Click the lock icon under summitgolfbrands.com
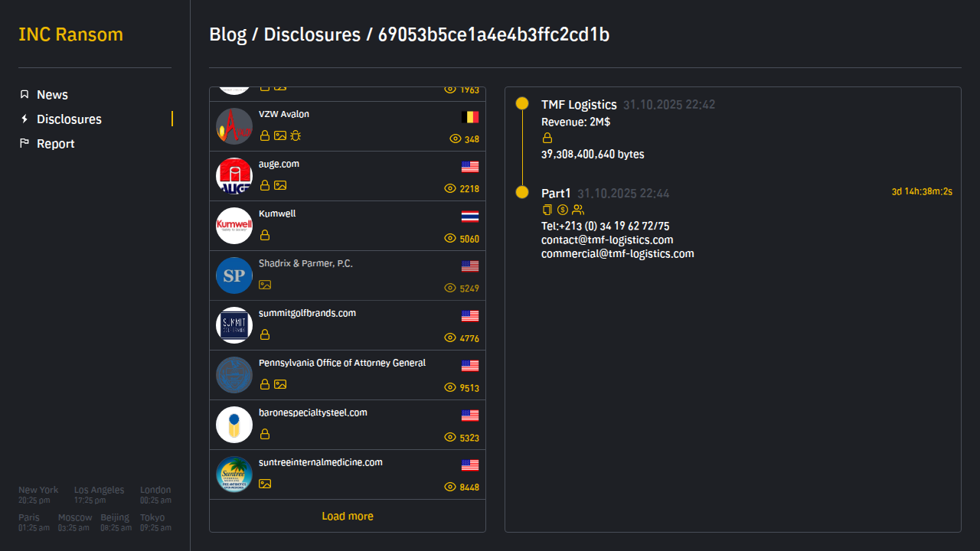The height and width of the screenshot is (551, 980). click(265, 334)
